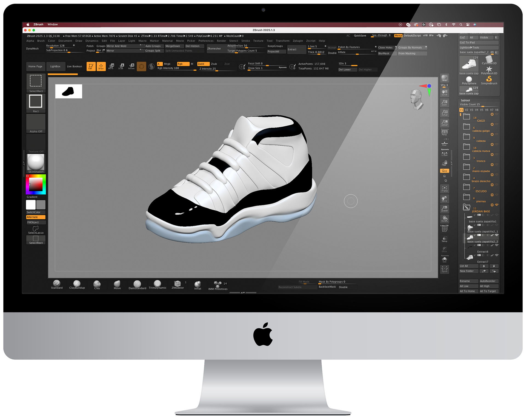Toggle Solo mode

(444, 259)
